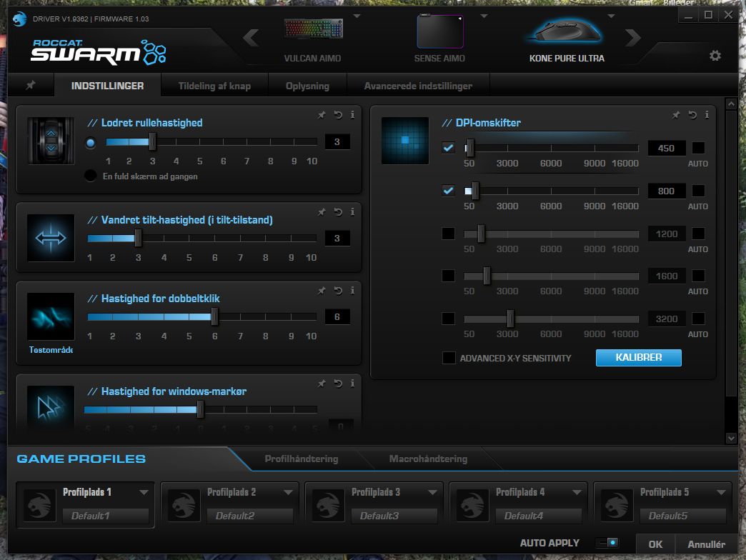
Task: Click the pin icon left of INDSTILLINGER tab
Action: click(x=31, y=85)
